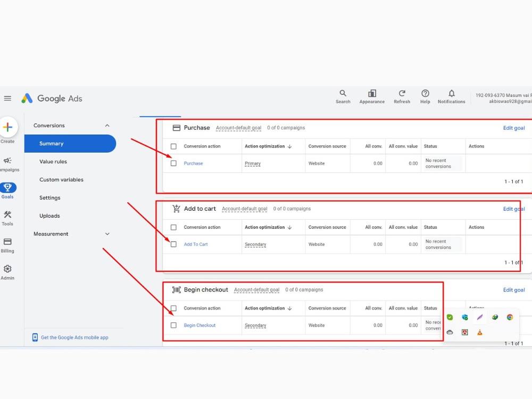Go to Campaigns in the sidebar

pos(8,164)
